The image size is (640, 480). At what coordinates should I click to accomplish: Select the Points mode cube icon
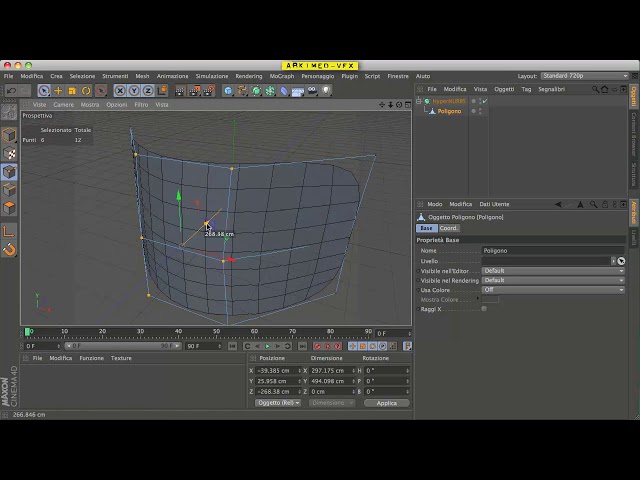click(9, 172)
